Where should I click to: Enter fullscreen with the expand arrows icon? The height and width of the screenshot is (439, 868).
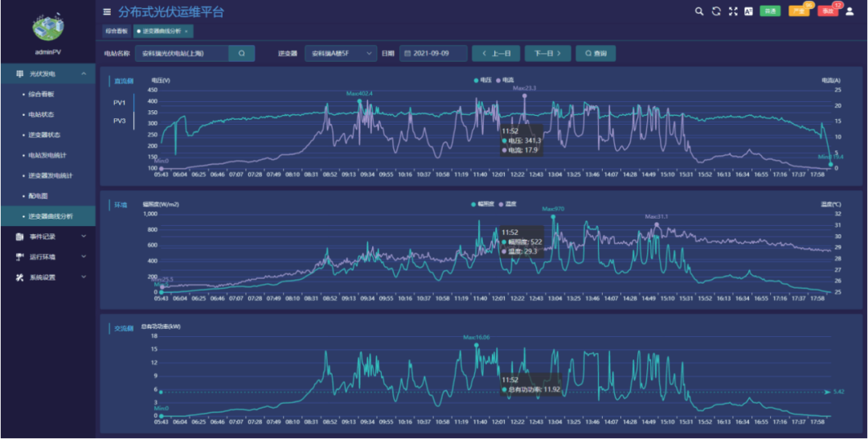coord(733,11)
